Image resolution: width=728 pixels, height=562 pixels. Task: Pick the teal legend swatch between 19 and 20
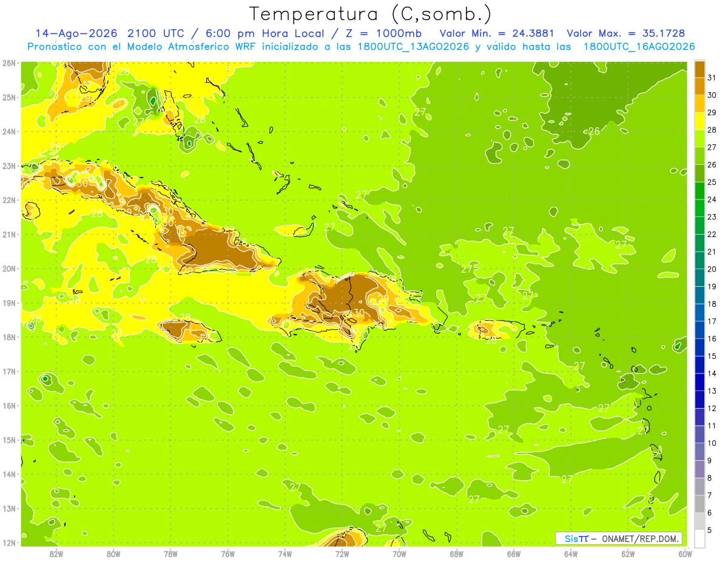[x=699, y=278]
